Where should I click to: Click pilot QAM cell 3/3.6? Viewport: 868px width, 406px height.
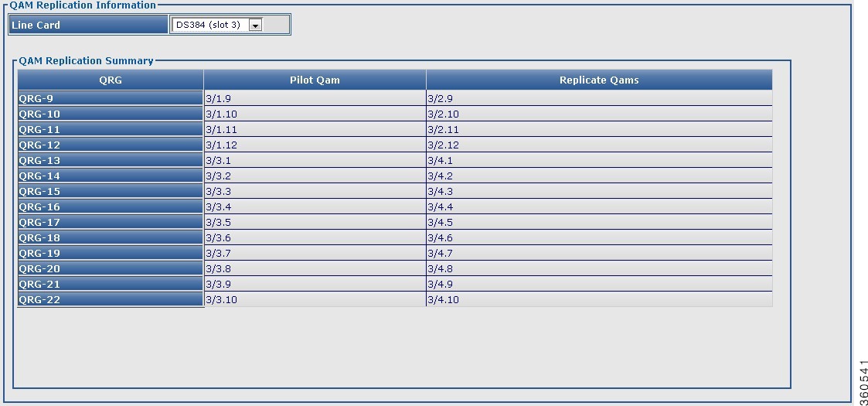(315, 238)
